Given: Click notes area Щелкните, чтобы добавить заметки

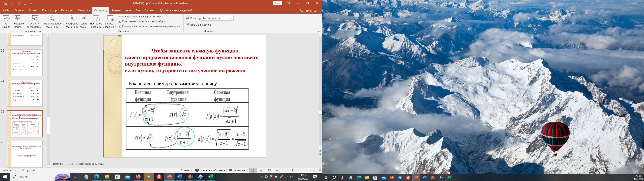Looking at the screenshot, I should (78, 164).
